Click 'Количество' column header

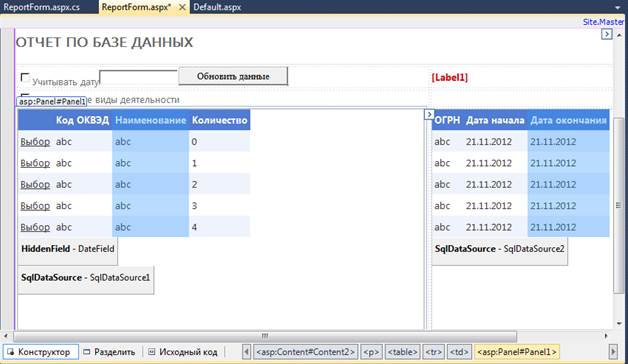coord(219,120)
